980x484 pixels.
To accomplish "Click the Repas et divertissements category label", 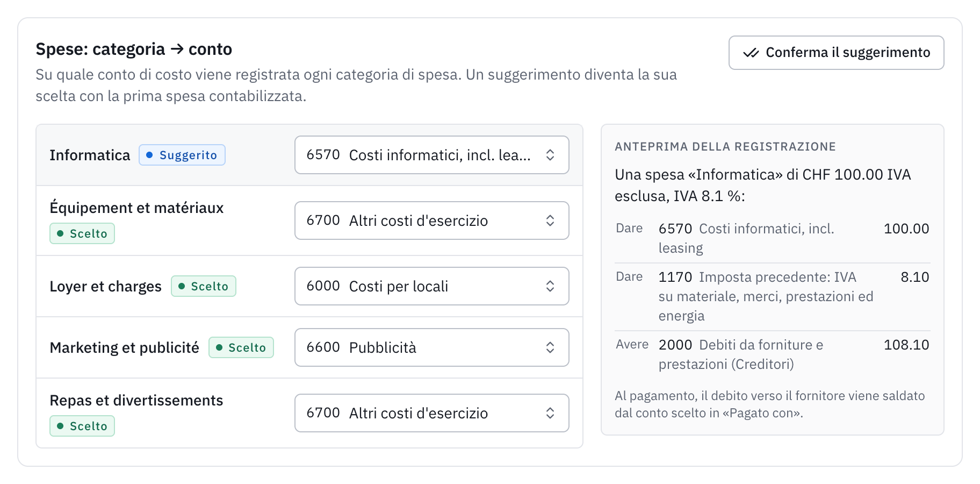I will (x=136, y=401).
